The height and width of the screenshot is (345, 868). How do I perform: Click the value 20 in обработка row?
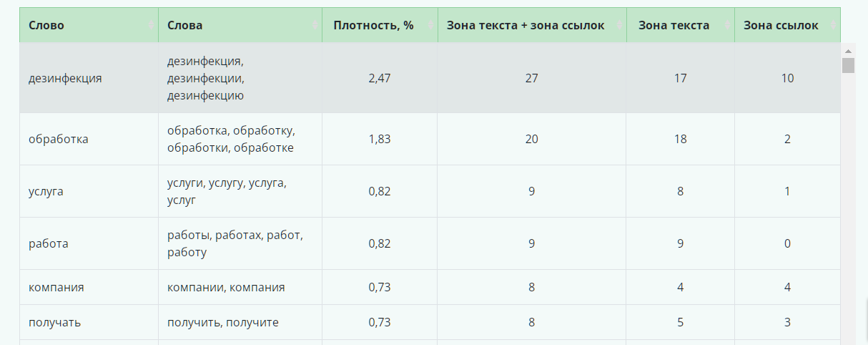tap(532, 139)
